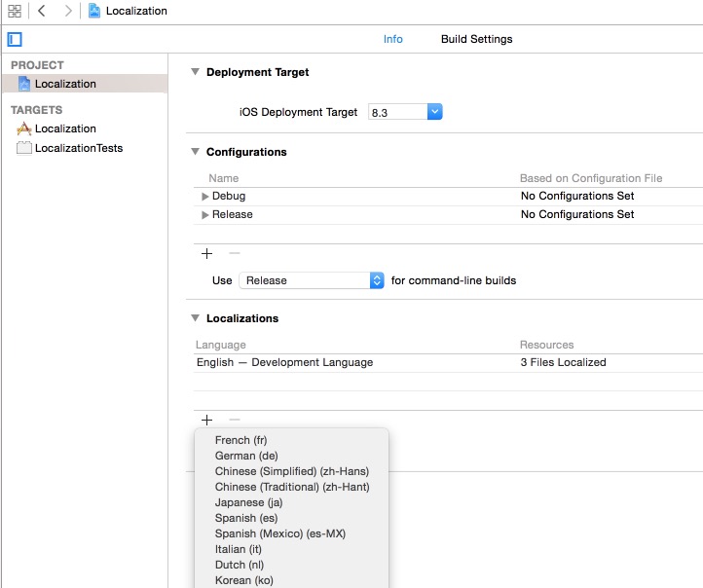
Task: Choose Dutch (nl) from the menu
Action: pos(291,565)
